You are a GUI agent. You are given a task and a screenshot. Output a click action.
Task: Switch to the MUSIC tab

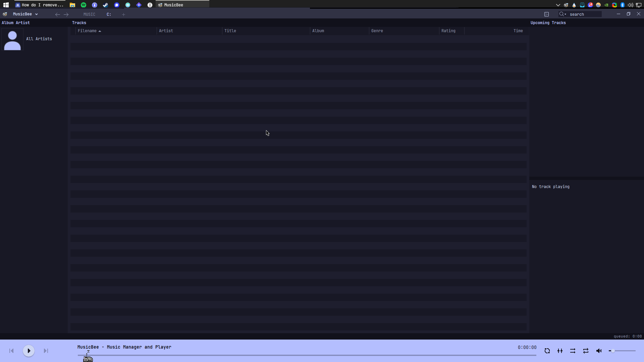(89, 14)
